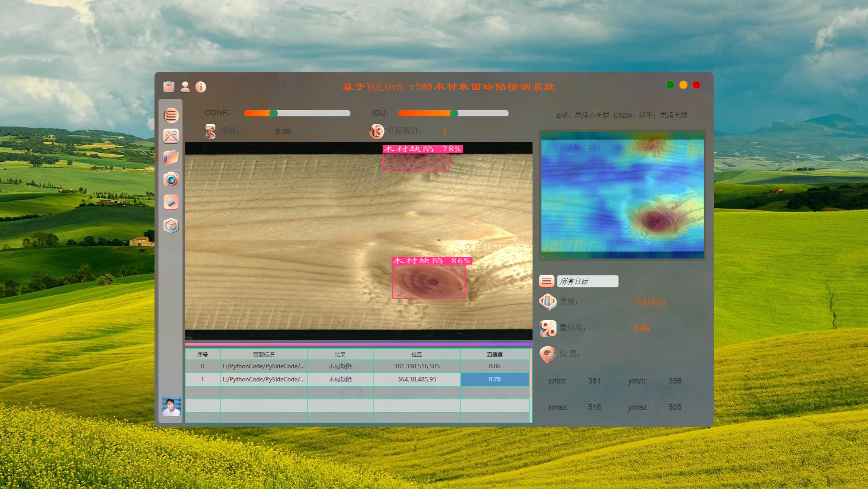Click the 结果 column header
Image resolution: width=868 pixels, height=489 pixels.
pos(340,354)
